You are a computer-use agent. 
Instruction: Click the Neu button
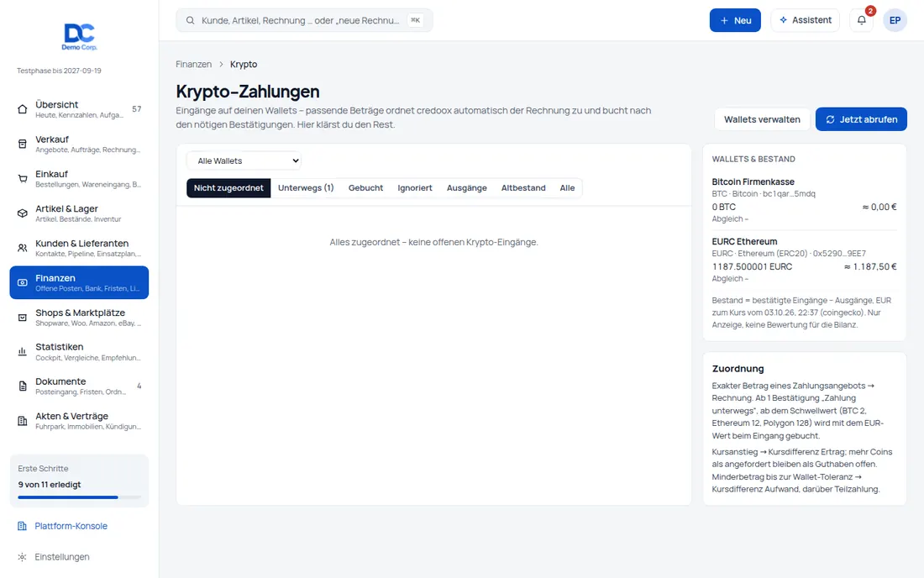pos(735,21)
